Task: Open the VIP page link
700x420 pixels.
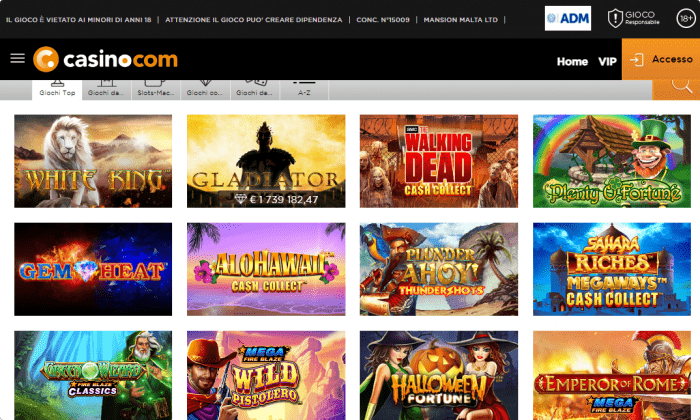Action: (x=607, y=61)
